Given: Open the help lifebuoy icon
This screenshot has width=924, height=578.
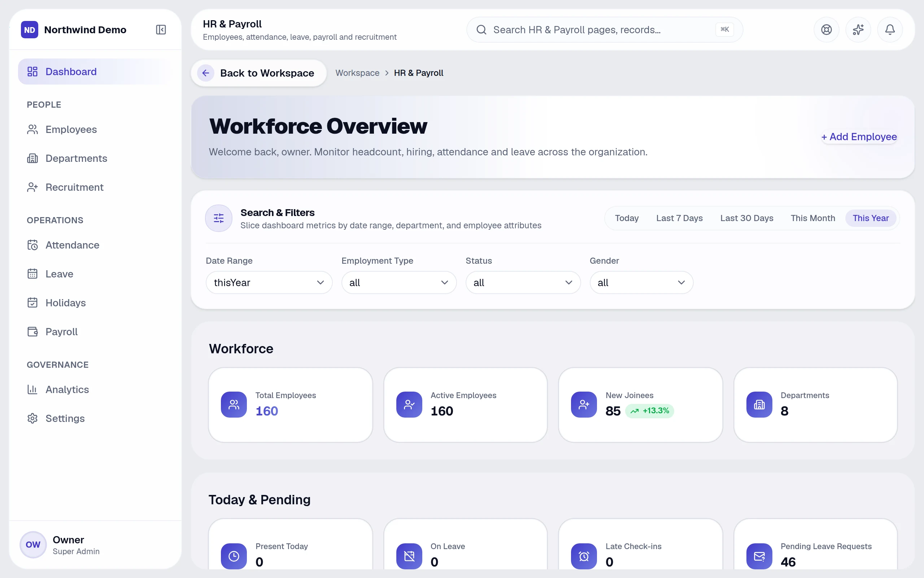Looking at the screenshot, I should [826, 29].
